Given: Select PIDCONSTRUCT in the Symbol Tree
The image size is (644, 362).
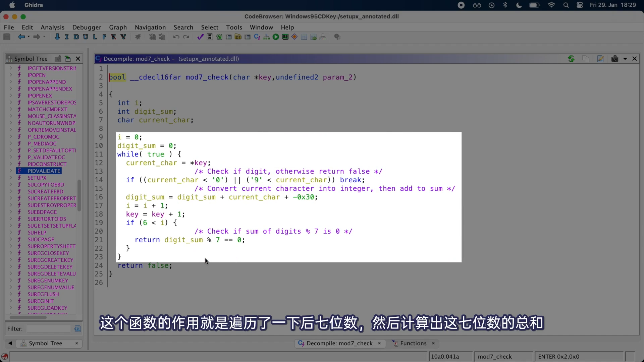Looking at the screenshot, I should [47, 164].
